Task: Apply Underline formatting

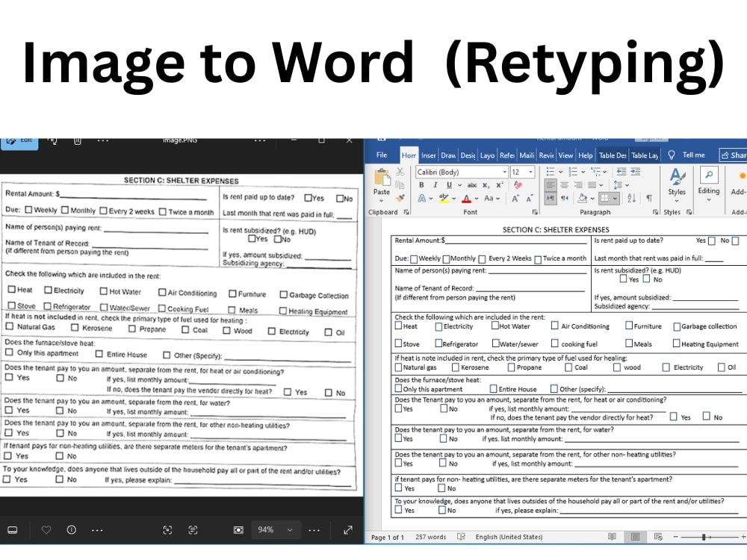Action: coord(449,184)
